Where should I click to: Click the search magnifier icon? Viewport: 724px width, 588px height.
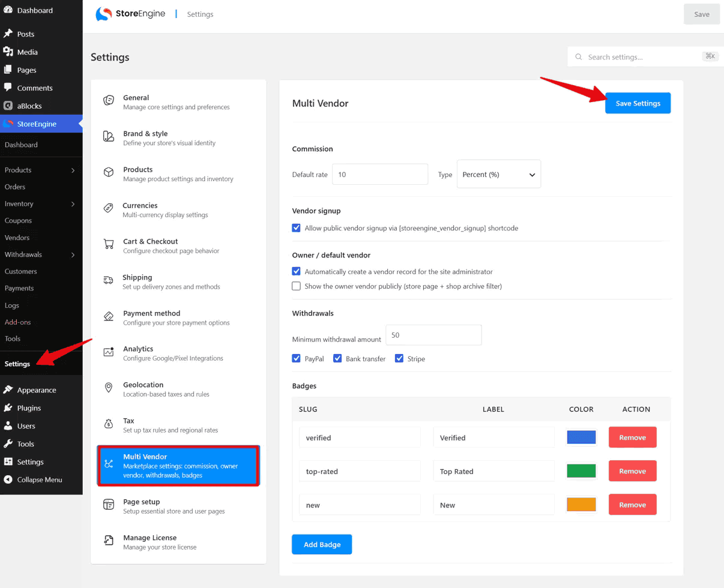coord(579,57)
